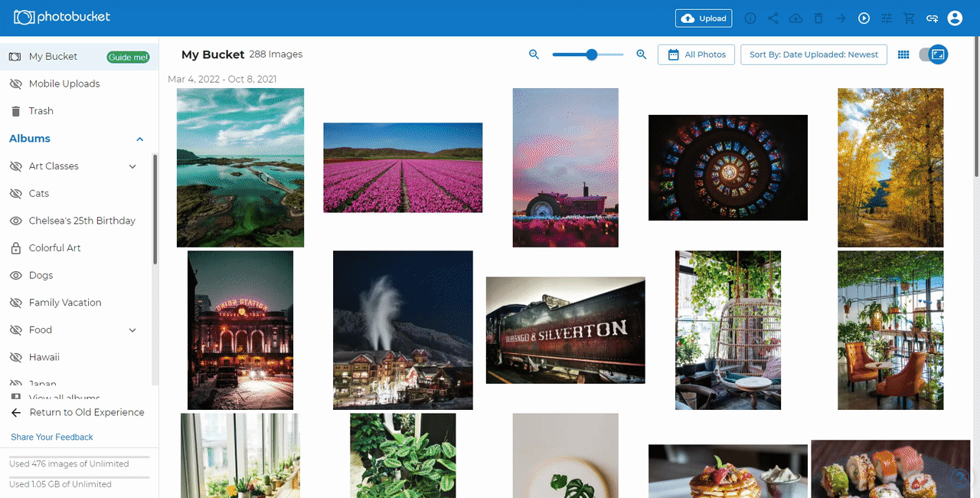Collapse the Albums section chevron
The image size is (980, 498).
[x=140, y=139]
